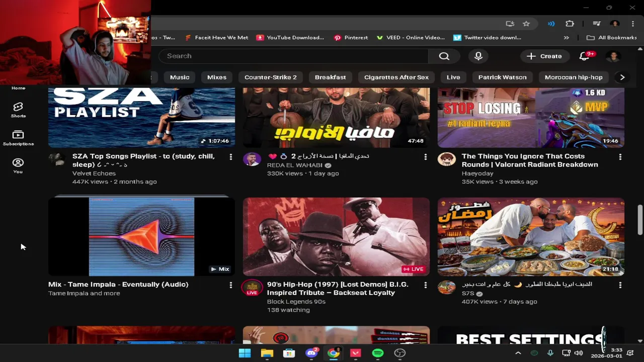Open Haeyoday channel avatar
The image size is (644, 362).
pos(446,159)
